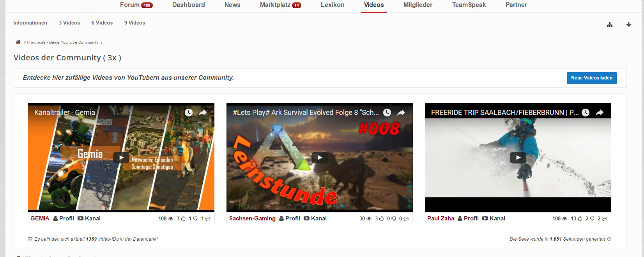This screenshot has height=257, width=644.
Task: Click thumbs up icon under GEMIA video
Action: (x=183, y=219)
